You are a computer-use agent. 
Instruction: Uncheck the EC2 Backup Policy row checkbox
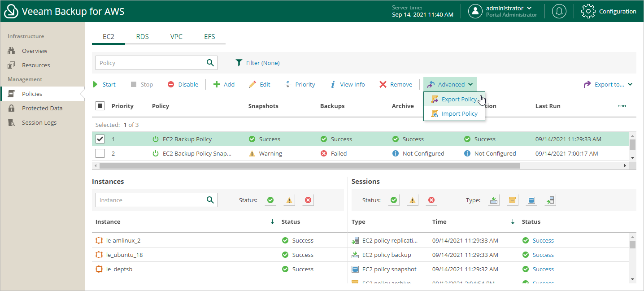(100, 139)
